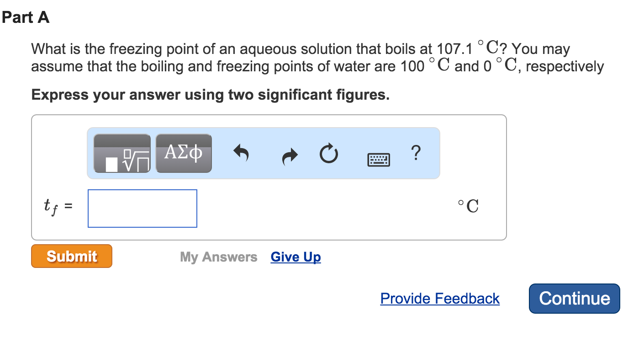Click inside the tf answer input box
Image resolution: width=644 pixels, height=353 pixels.
(x=142, y=209)
